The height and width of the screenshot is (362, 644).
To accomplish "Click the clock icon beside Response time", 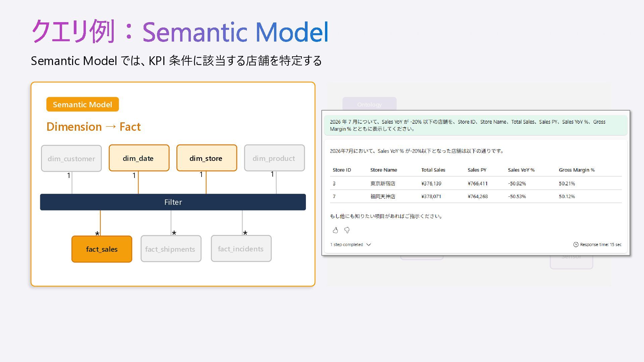I will (x=576, y=244).
